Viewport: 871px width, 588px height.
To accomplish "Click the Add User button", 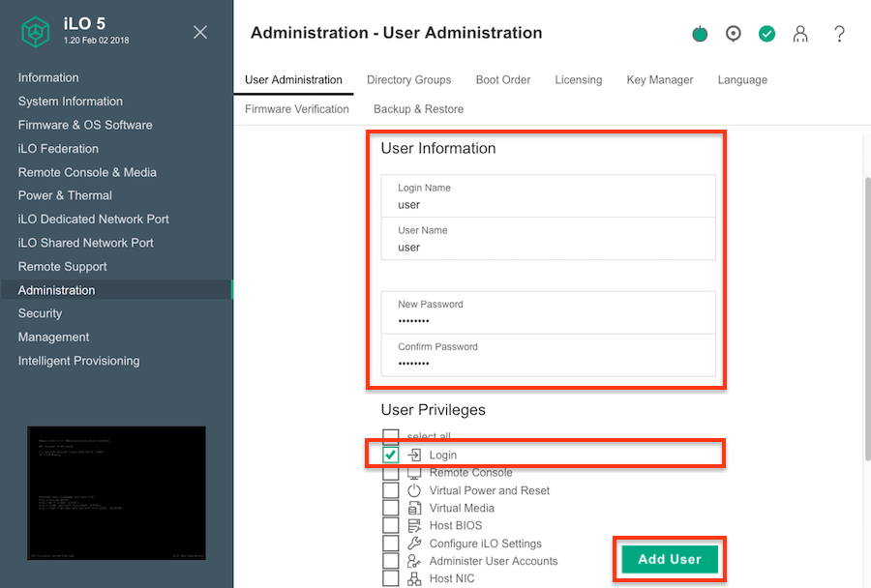I will coord(670,559).
